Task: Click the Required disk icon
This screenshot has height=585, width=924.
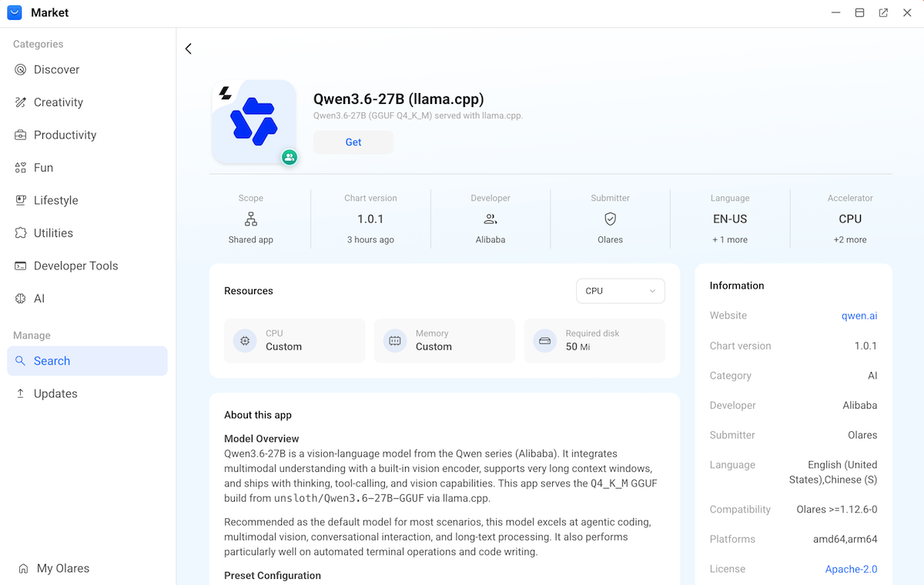Action: pyautogui.click(x=545, y=340)
